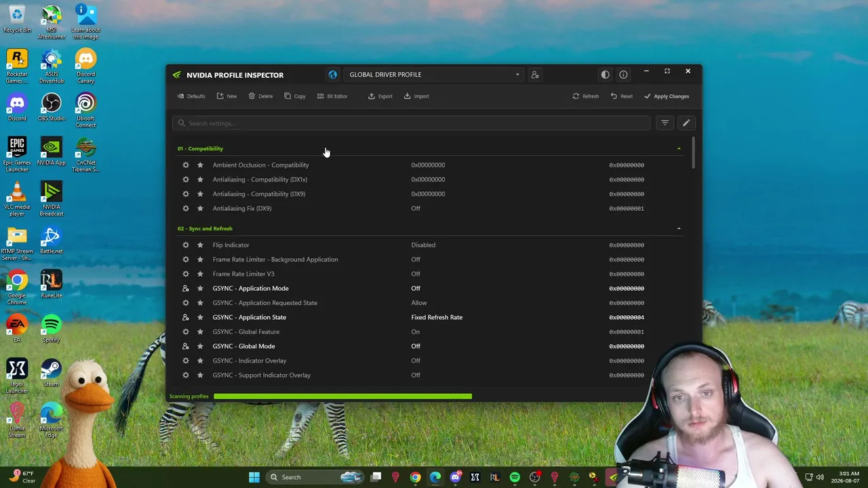This screenshot has height=488, width=868.
Task: Toggle favorite star for Antialiasing - Compatibility (DX9)
Action: 200,194
